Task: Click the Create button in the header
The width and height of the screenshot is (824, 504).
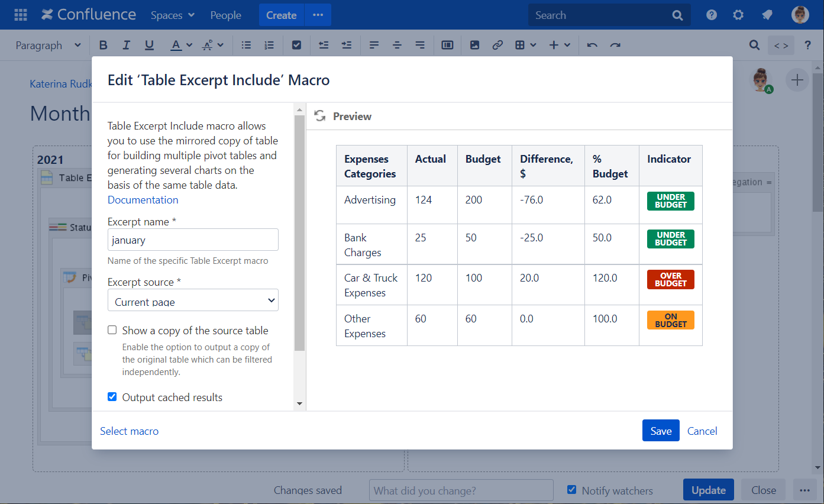Action: (281, 15)
